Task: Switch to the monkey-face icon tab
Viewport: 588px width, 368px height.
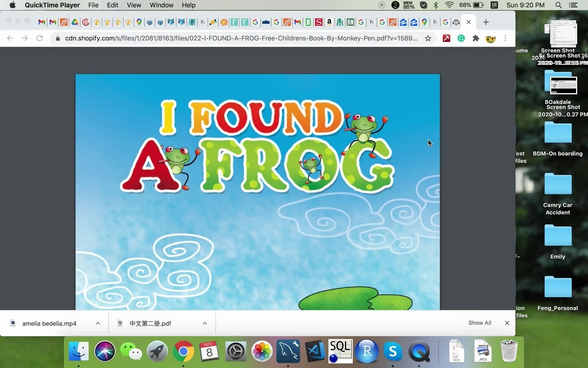Action: (x=456, y=22)
